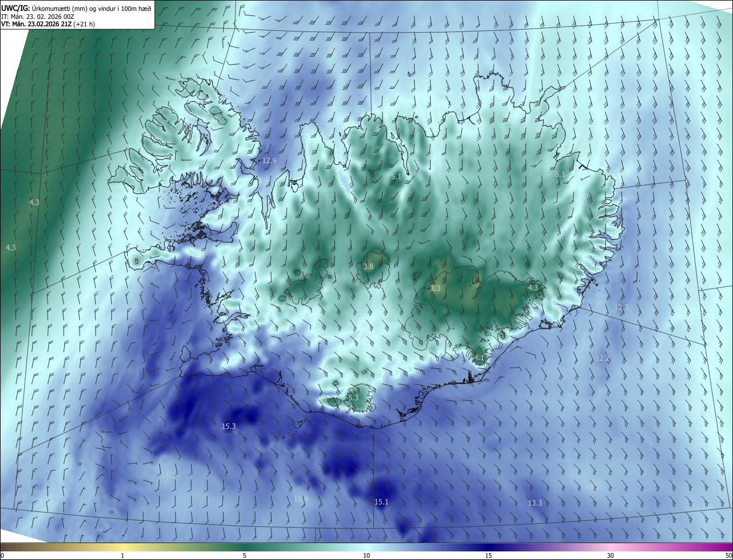Image resolution: width=733 pixels, height=560 pixels.
Task: Click the 12.2 value label on the map
Action: pos(602,358)
